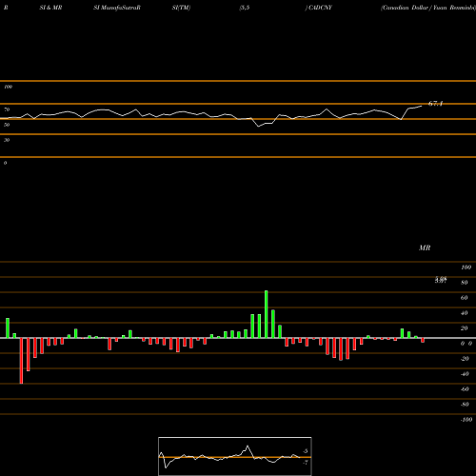Click the tallest green bar in MR histogram
The height and width of the screenshot is (476, 476).
pos(266,314)
